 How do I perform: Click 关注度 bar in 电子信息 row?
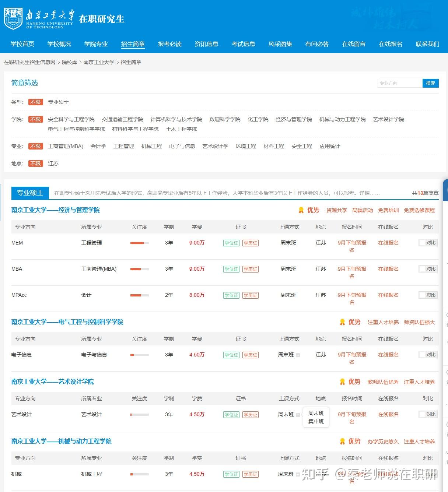point(140,355)
